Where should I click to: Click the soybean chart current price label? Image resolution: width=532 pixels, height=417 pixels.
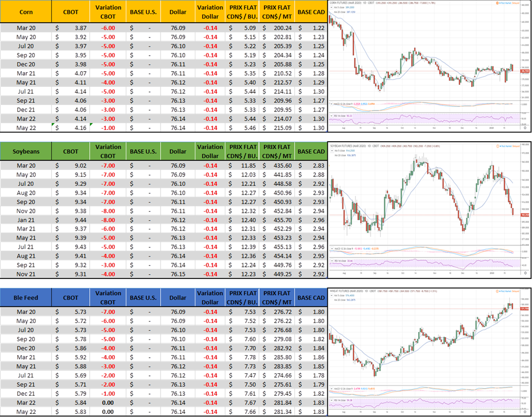click(x=526, y=214)
